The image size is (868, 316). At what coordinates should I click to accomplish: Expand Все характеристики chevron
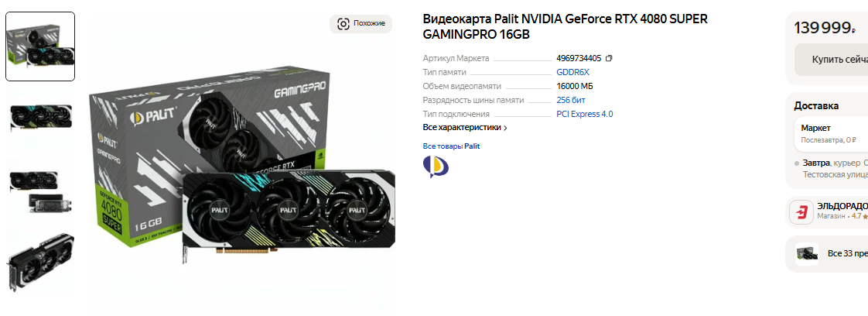[x=505, y=128]
